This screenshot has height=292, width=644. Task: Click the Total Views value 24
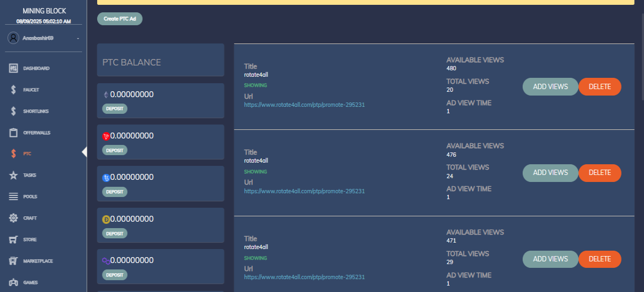point(450,176)
